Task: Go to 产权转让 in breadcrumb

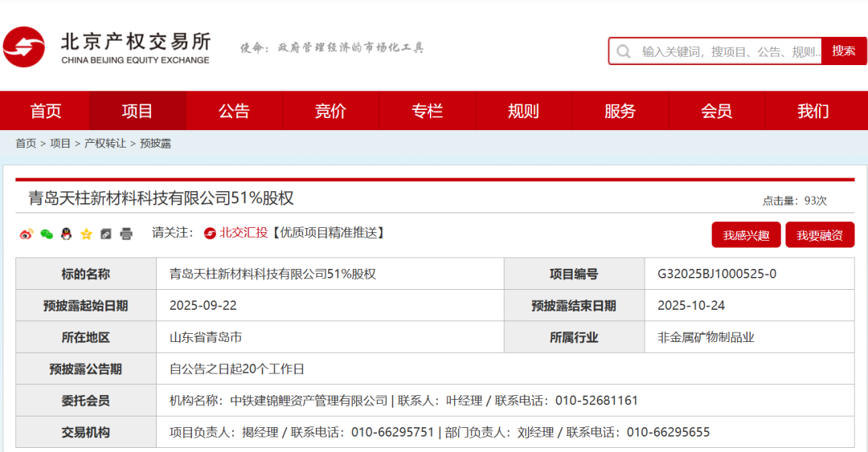Action: (x=105, y=143)
